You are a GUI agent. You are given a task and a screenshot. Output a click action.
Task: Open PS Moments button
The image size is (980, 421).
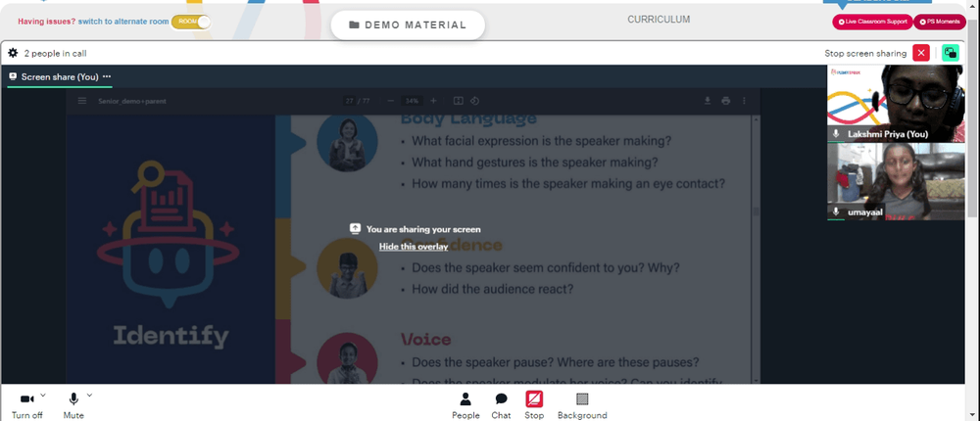940,22
